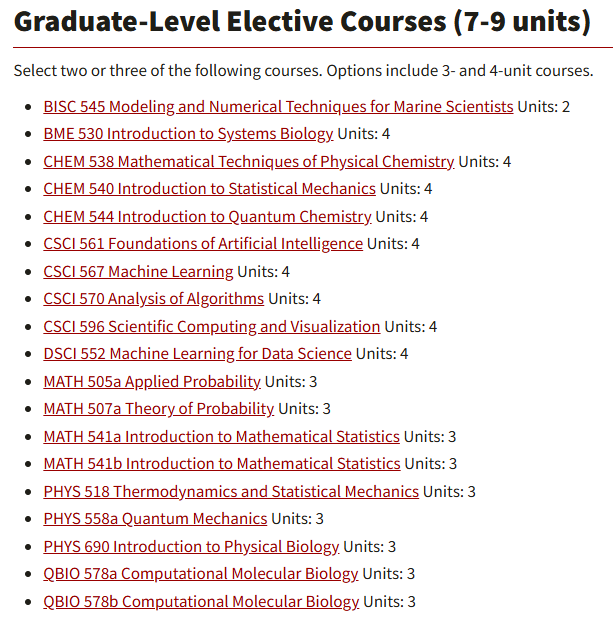Click DSCI 552 Machine Learning for Data Science
The image size is (613, 621).
click(x=197, y=353)
